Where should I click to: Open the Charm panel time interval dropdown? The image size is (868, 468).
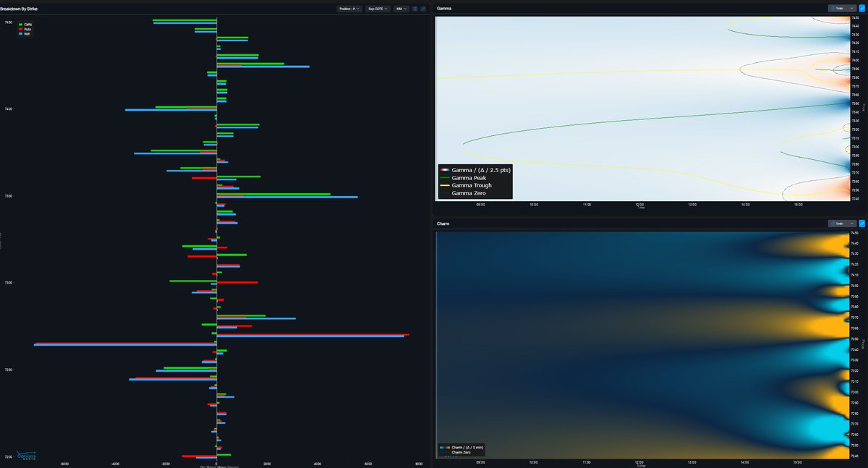click(x=843, y=224)
